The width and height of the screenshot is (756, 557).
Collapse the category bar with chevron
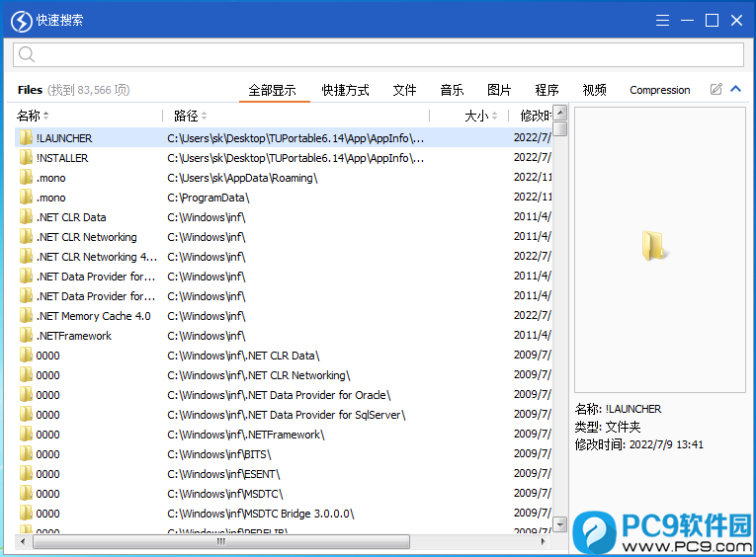click(735, 90)
